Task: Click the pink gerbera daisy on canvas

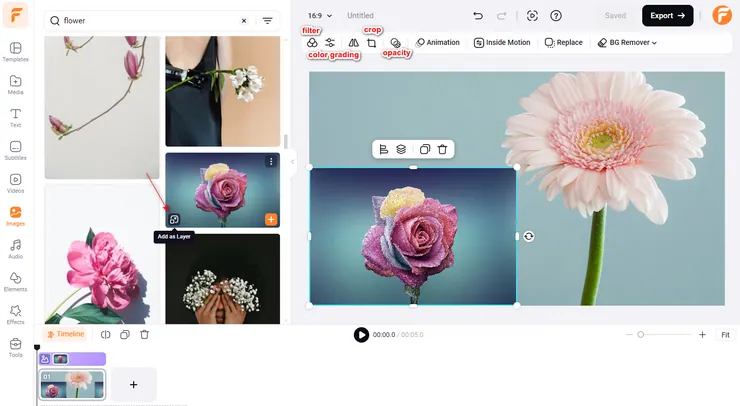Action: [605, 149]
